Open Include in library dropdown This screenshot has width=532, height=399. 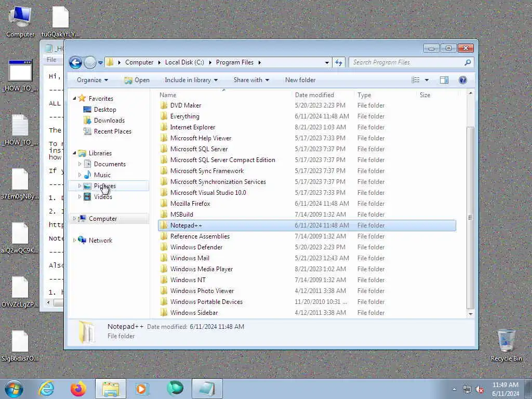(x=191, y=80)
